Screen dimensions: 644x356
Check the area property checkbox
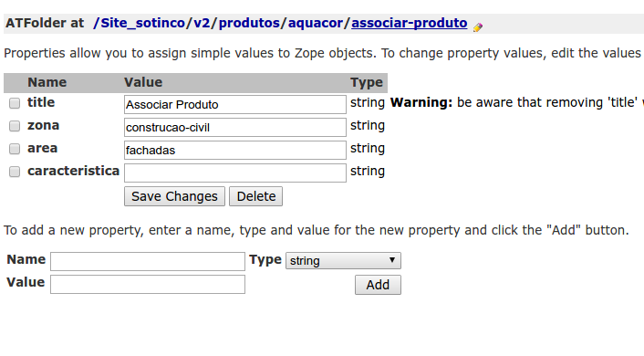[x=15, y=149]
